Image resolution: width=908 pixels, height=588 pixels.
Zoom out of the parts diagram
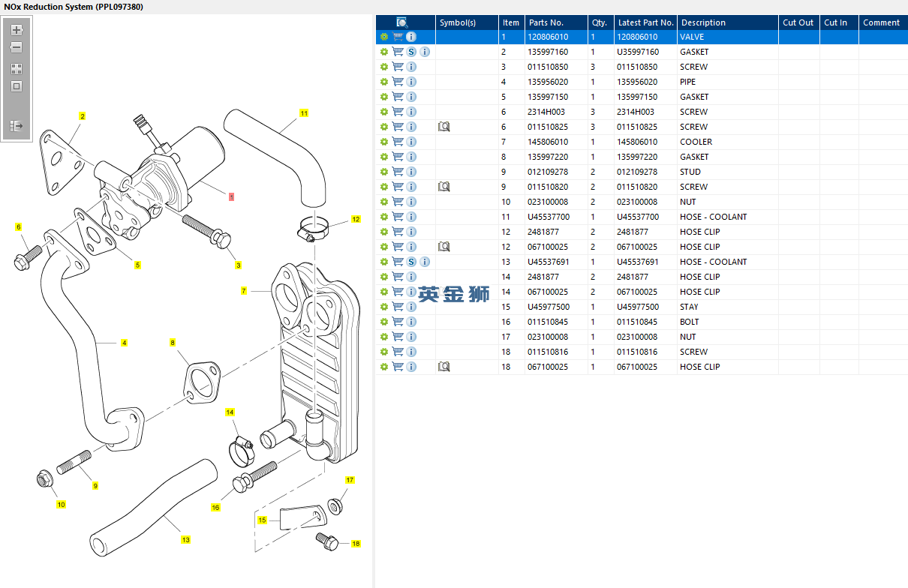coord(17,47)
